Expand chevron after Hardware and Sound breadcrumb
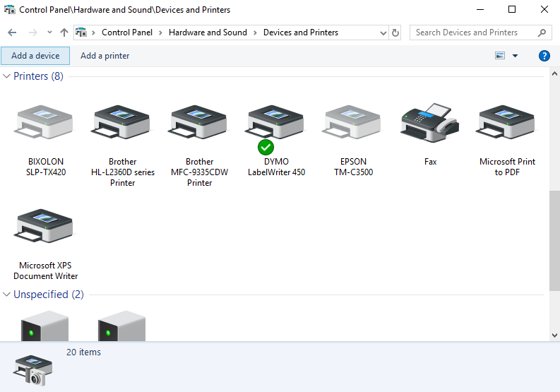560x392 pixels. [255, 33]
